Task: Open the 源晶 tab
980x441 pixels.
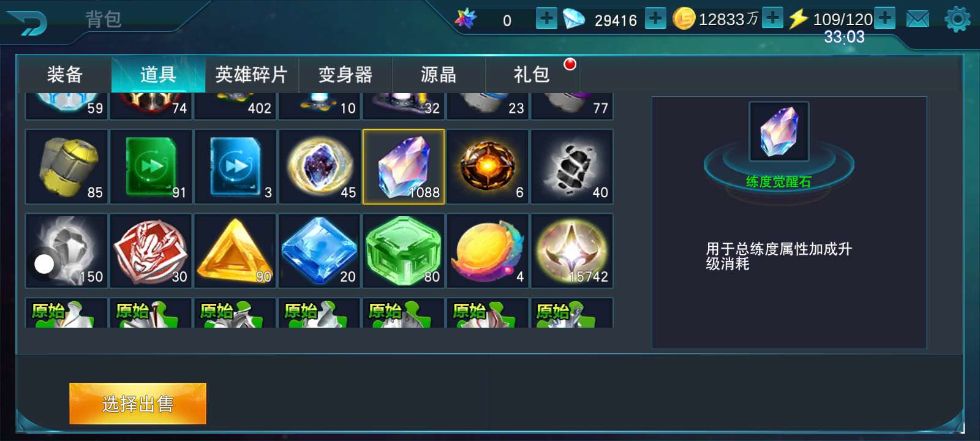Action: (439, 75)
